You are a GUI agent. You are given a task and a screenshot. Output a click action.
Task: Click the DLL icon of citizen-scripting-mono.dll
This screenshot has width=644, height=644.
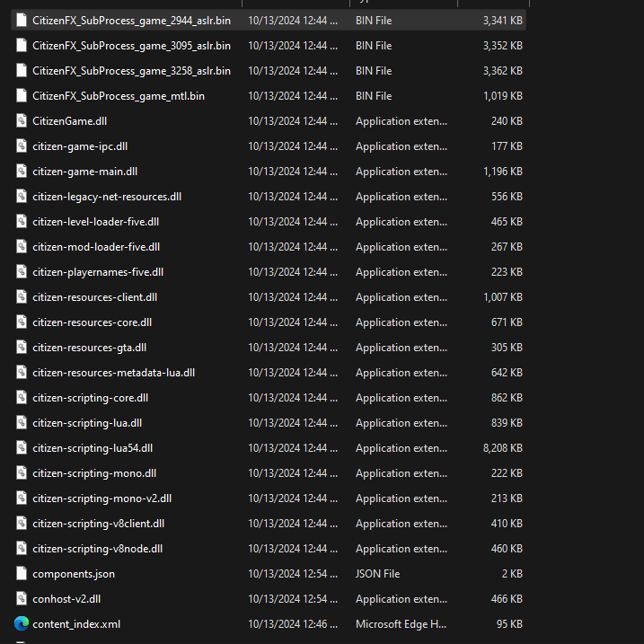coord(22,472)
